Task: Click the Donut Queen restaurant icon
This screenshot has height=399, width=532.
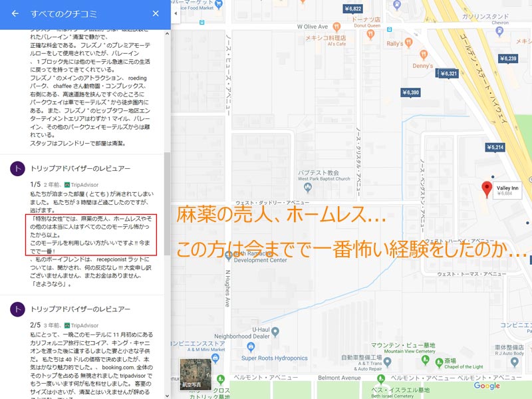Action: [x=370, y=34]
